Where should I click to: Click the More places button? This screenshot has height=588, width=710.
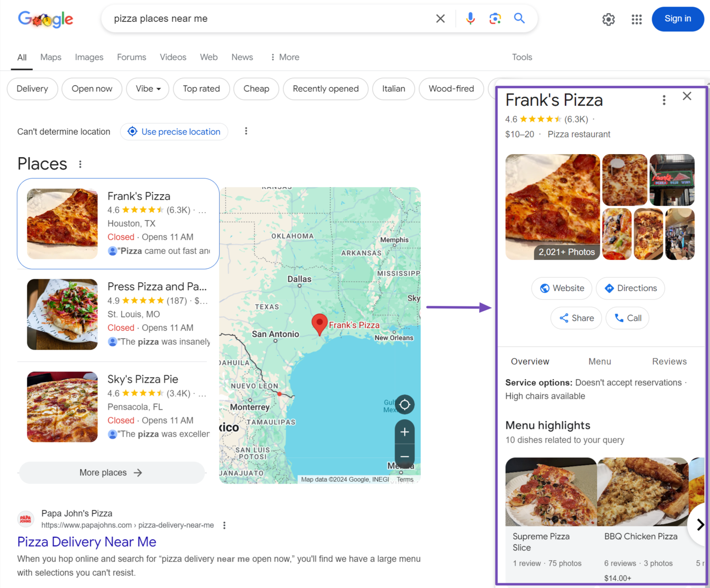click(112, 472)
